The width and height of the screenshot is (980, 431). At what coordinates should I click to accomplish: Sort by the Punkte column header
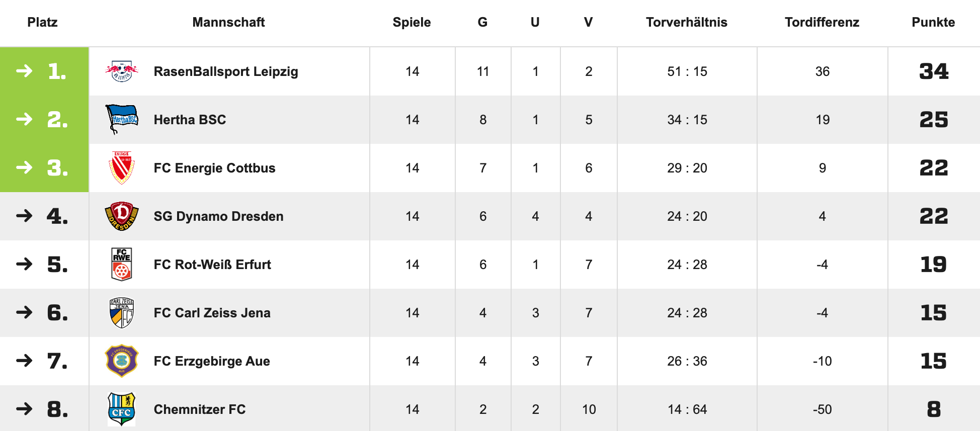933,22
